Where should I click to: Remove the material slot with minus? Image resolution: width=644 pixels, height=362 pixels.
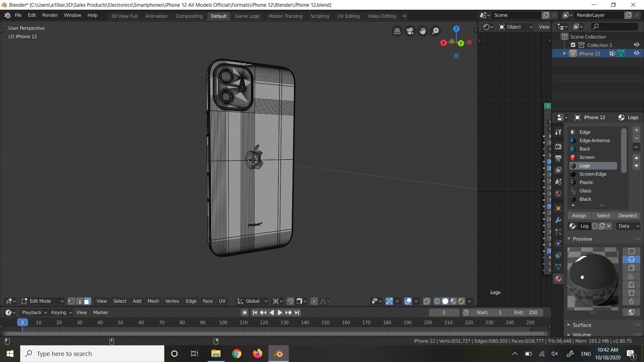click(636, 138)
